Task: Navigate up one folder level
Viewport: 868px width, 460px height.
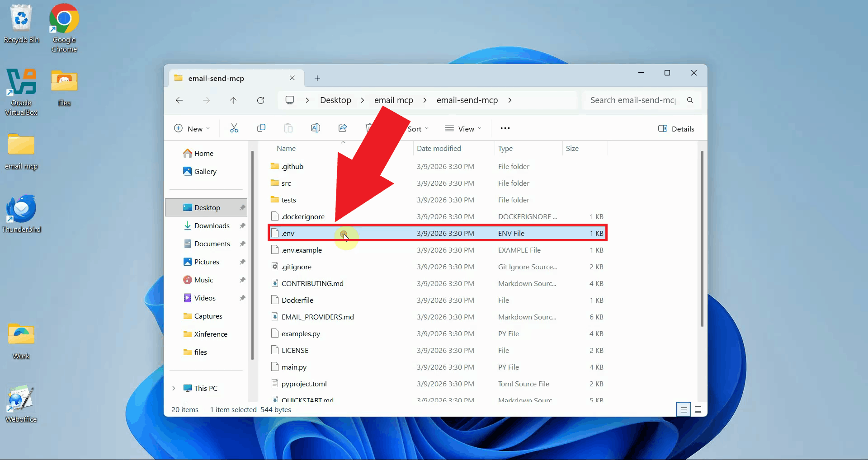Action: point(233,100)
